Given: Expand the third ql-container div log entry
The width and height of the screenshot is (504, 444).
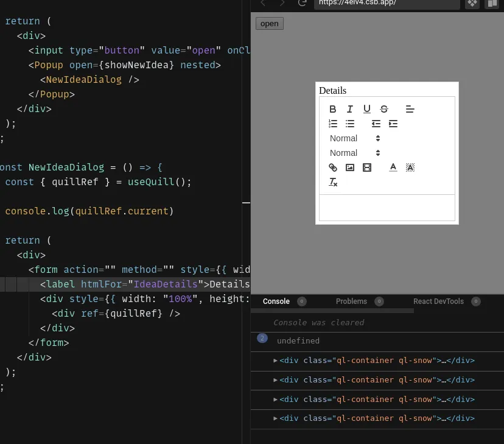Looking at the screenshot, I should (x=275, y=400).
